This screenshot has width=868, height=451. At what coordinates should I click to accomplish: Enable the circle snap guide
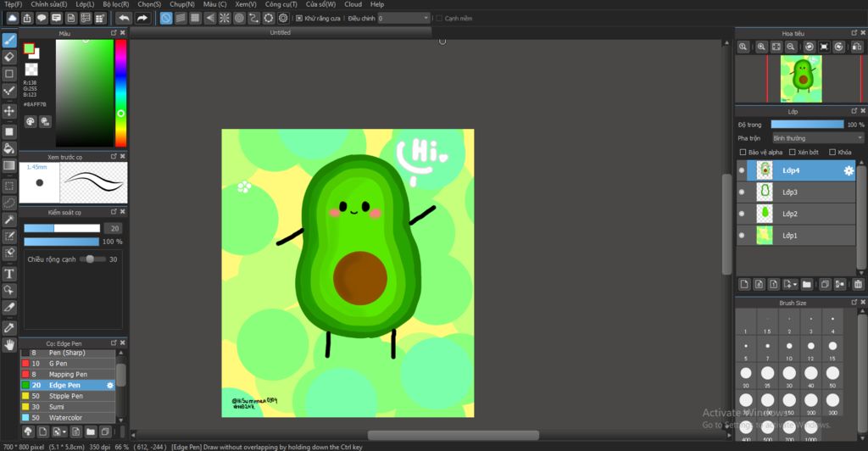point(239,19)
